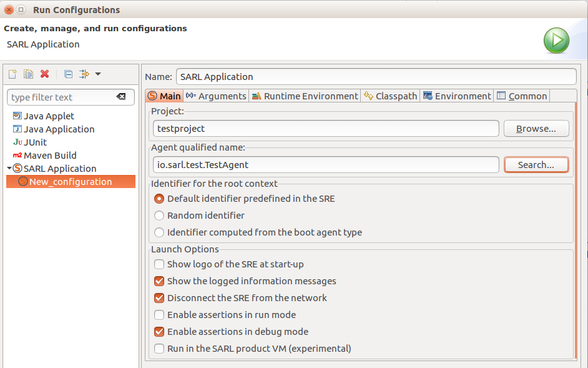Image resolution: width=588 pixels, height=368 pixels.
Task: Click the Browse... button for Project
Action: coord(536,129)
